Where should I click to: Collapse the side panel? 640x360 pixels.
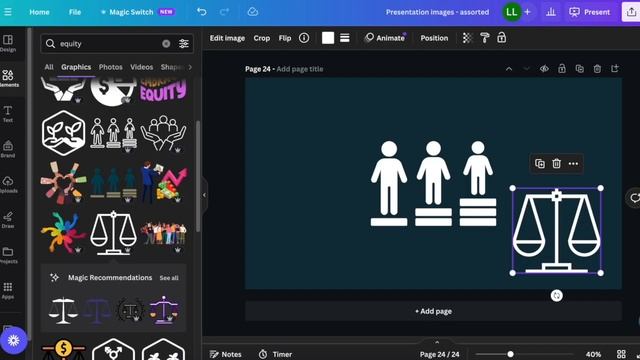tap(204, 195)
